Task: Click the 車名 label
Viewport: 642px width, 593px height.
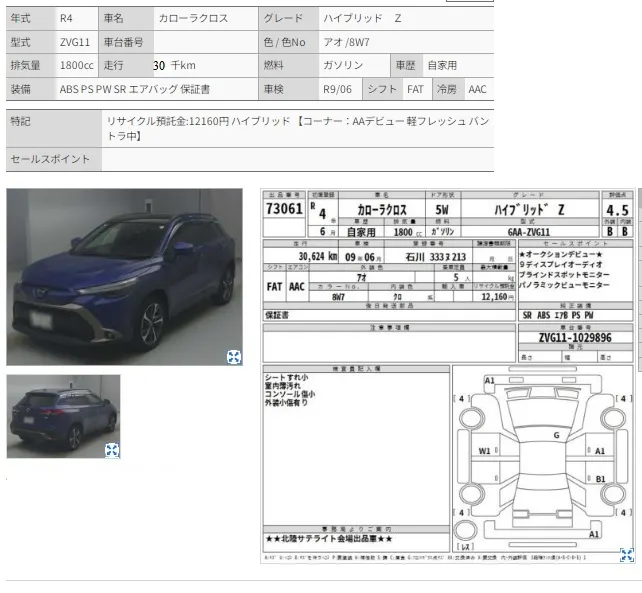Action: (113, 18)
